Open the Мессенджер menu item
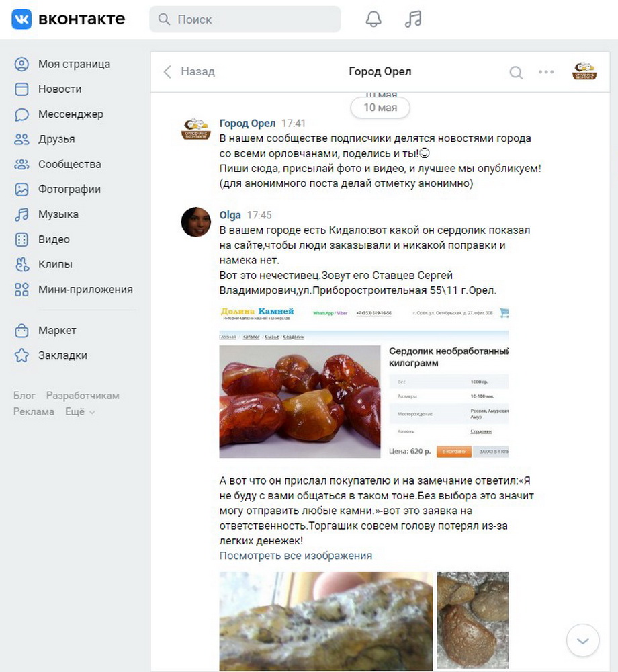 71,114
